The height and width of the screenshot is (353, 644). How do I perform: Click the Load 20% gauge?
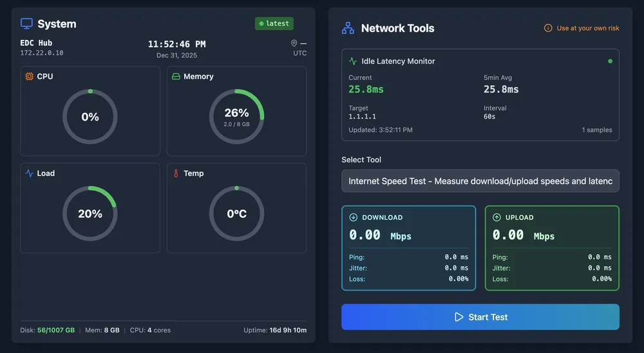click(90, 214)
